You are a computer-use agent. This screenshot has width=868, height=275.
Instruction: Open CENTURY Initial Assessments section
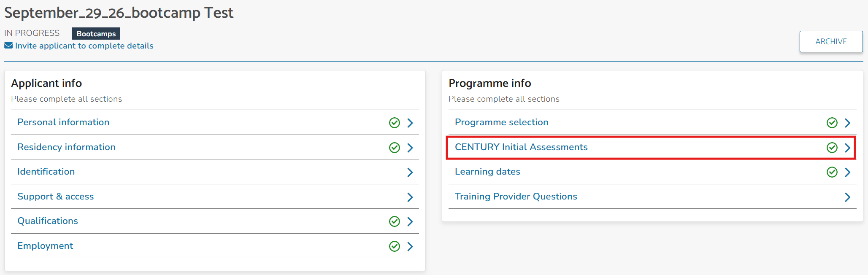pyautogui.click(x=652, y=147)
